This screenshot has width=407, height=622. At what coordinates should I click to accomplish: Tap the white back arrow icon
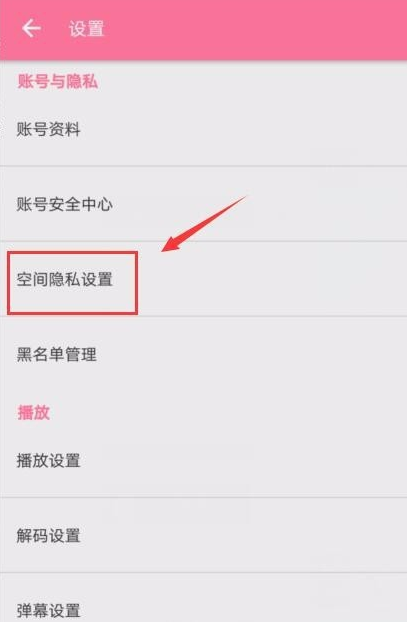(x=31, y=29)
